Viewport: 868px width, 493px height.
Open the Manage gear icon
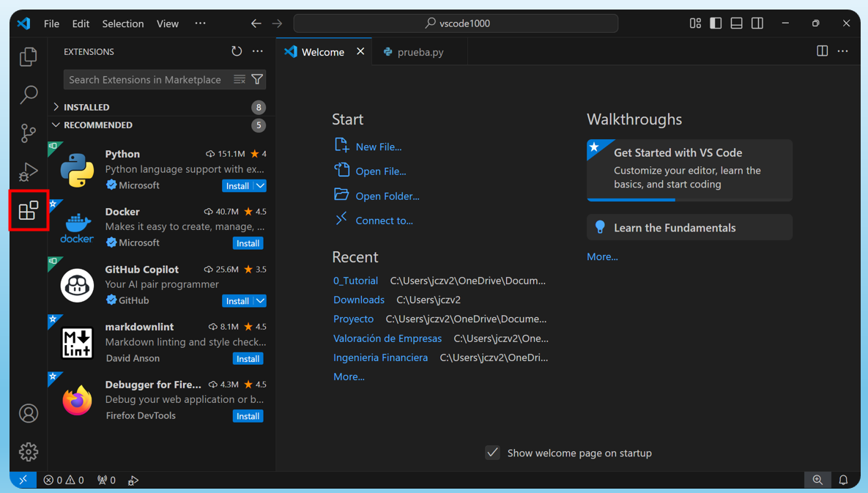tap(29, 452)
